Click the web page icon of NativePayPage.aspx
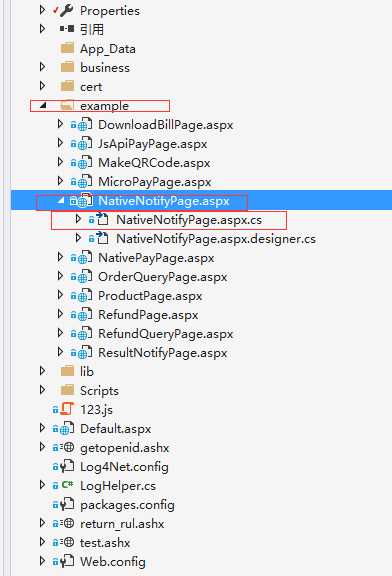Viewport: 392px width, 576px height. (x=85, y=258)
